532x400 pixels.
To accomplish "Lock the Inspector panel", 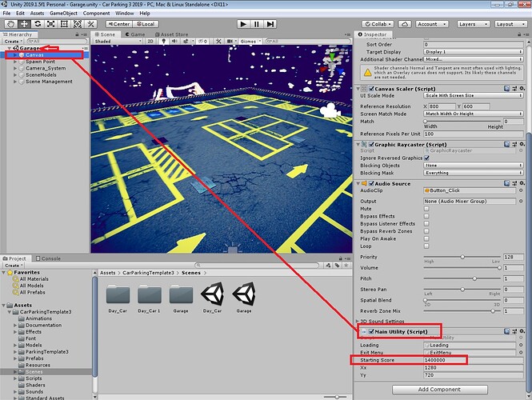I will [519, 34].
